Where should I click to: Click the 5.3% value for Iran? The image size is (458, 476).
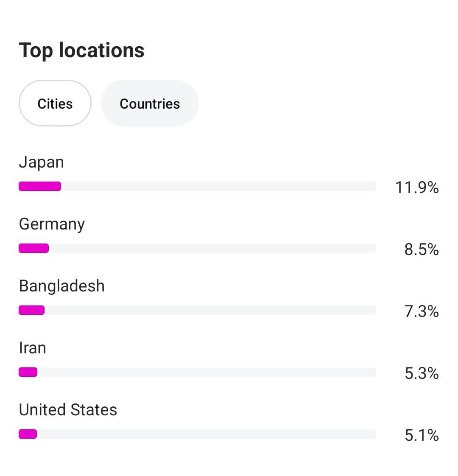coord(421,373)
